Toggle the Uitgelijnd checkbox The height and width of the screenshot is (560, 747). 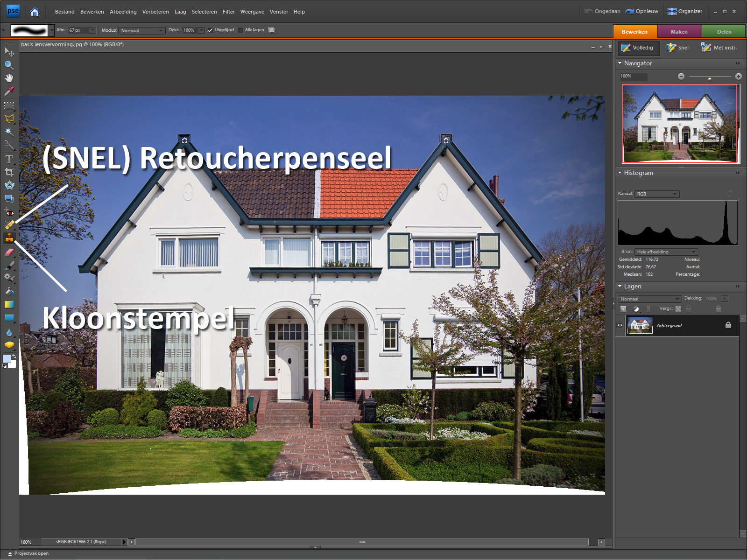(x=210, y=30)
